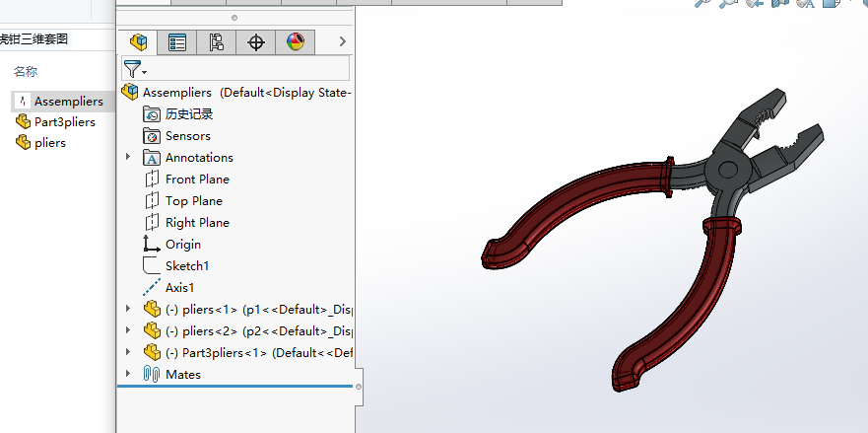Click the panel split handle dot above tabs
The height and width of the screenshot is (433, 868).
click(234, 18)
